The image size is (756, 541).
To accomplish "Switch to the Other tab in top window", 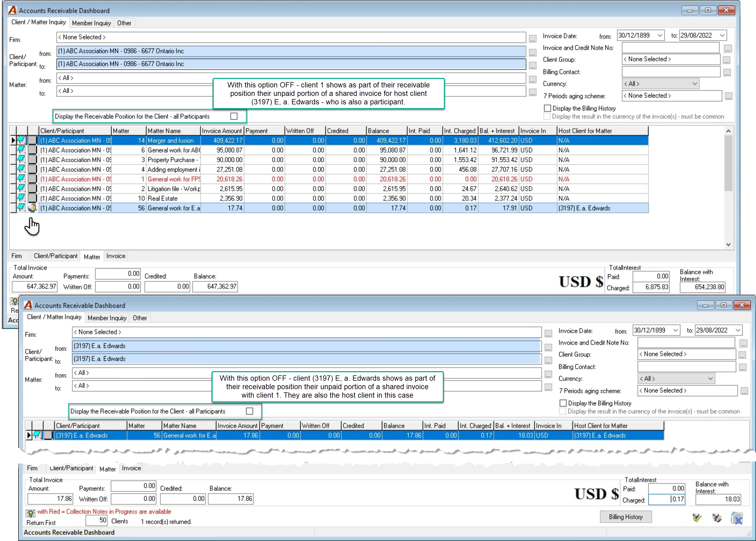I will coord(124,23).
